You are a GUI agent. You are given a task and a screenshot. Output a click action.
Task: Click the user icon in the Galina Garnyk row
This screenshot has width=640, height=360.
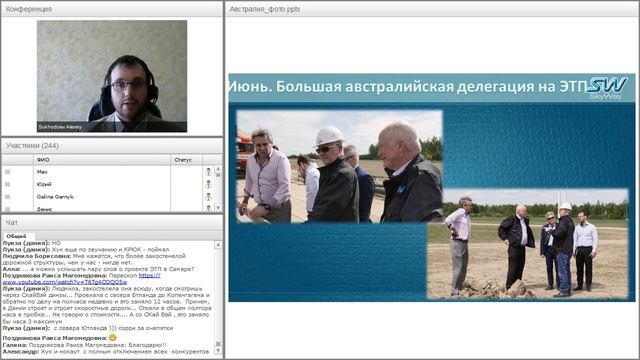(209, 197)
